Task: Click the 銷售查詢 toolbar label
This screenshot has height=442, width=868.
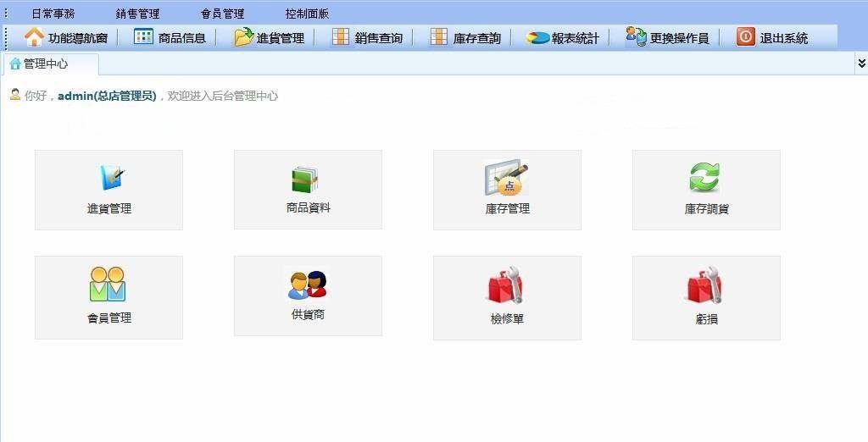Action: pyautogui.click(x=379, y=38)
